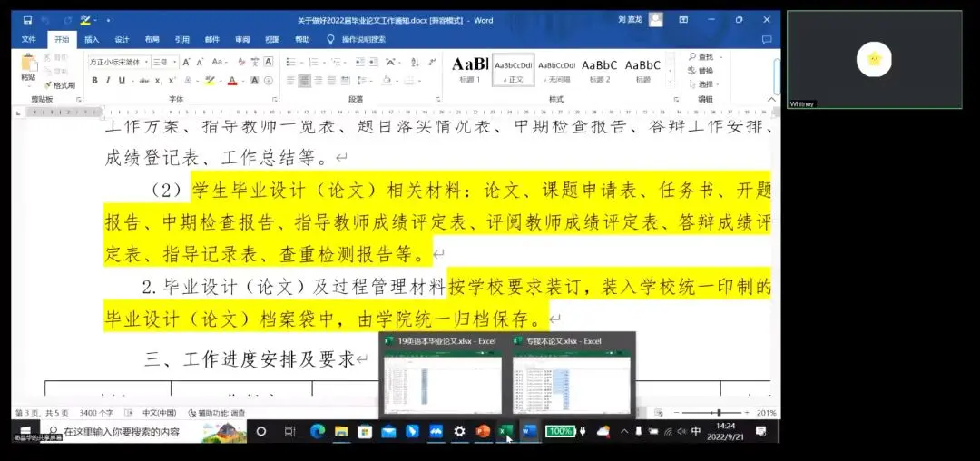Screen dimensions: 980x461
Task: Select the Format Painter (格式刷) tool
Action: [x=59, y=85]
